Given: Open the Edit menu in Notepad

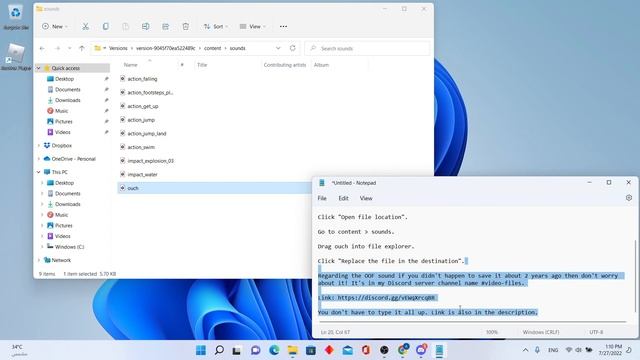Looking at the screenshot, I should pyautogui.click(x=343, y=198).
